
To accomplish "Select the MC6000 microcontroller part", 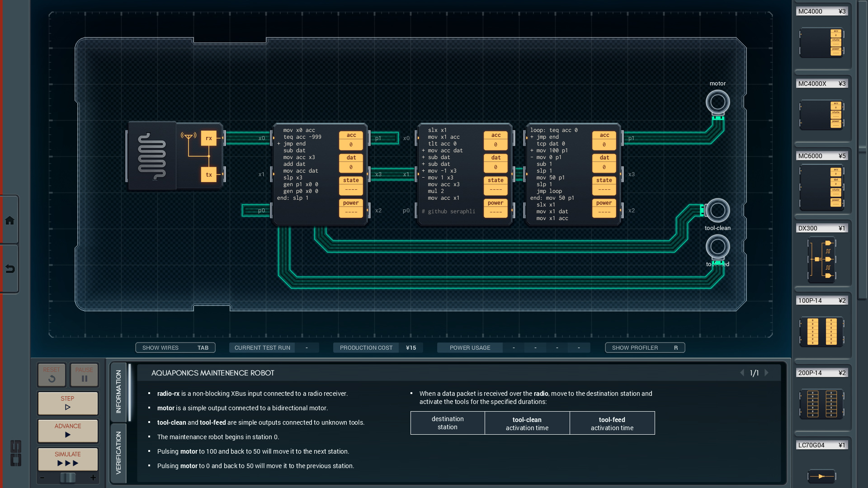I will click(x=821, y=188).
